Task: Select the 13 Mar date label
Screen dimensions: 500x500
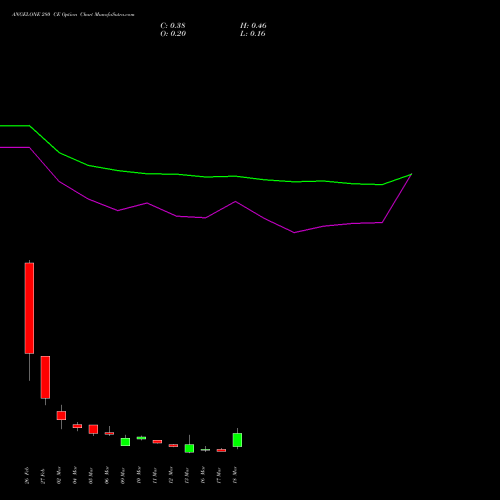Action: [x=187, y=475]
